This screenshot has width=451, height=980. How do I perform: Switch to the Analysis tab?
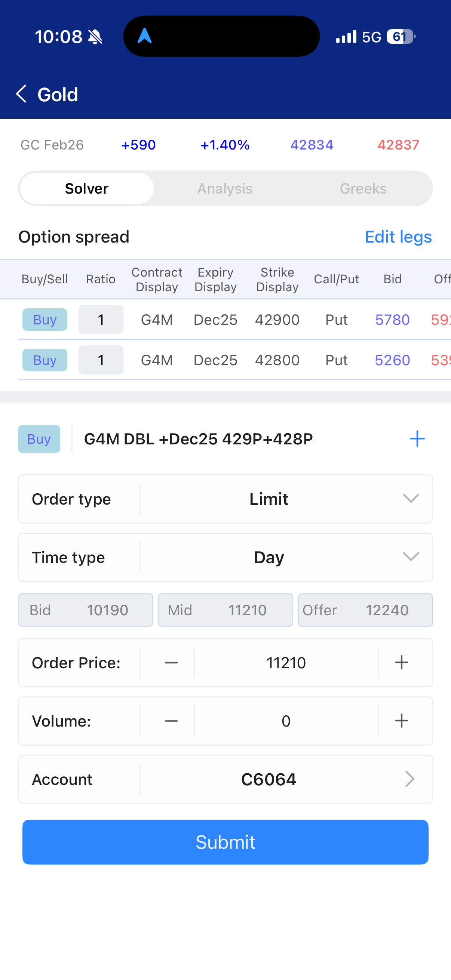[x=225, y=189]
